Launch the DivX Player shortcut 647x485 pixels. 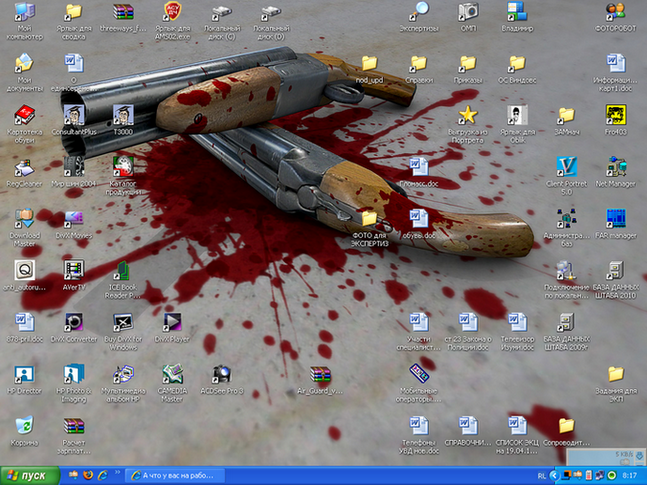coord(172,323)
